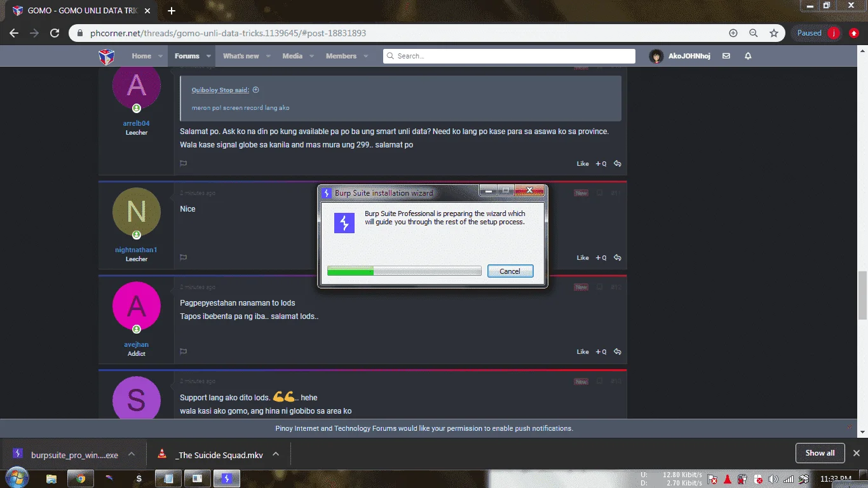Report nightnathan1's post with flag icon
Image resolution: width=868 pixels, height=488 pixels.
pos(183,257)
